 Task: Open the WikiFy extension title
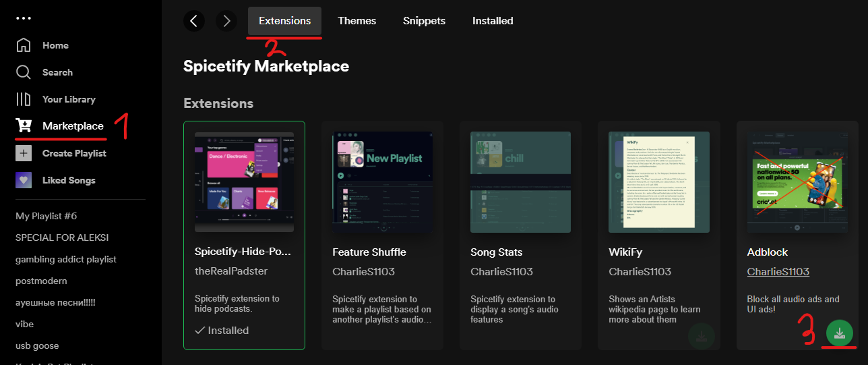pyautogui.click(x=625, y=252)
